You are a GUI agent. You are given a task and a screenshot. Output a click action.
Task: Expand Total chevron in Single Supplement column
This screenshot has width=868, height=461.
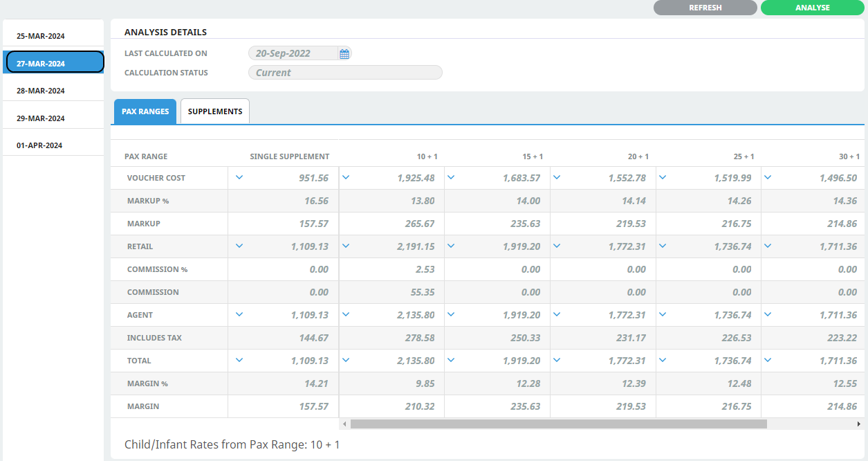pos(239,360)
